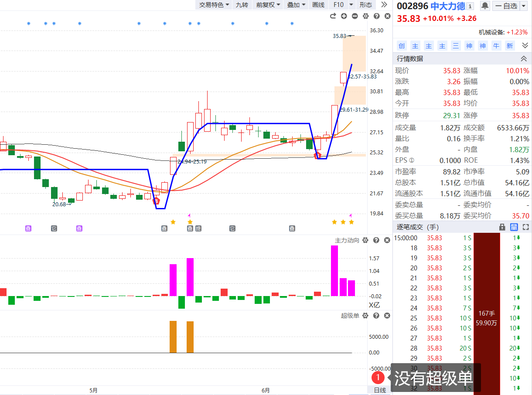
Task: Zoom out the K-line chart with minus icon
Action: coord(355,16)
